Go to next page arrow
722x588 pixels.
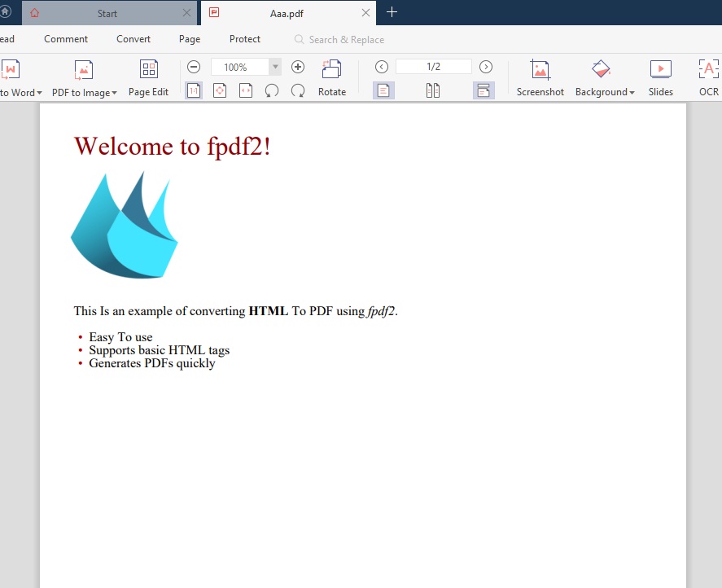[x=486, y=67]
